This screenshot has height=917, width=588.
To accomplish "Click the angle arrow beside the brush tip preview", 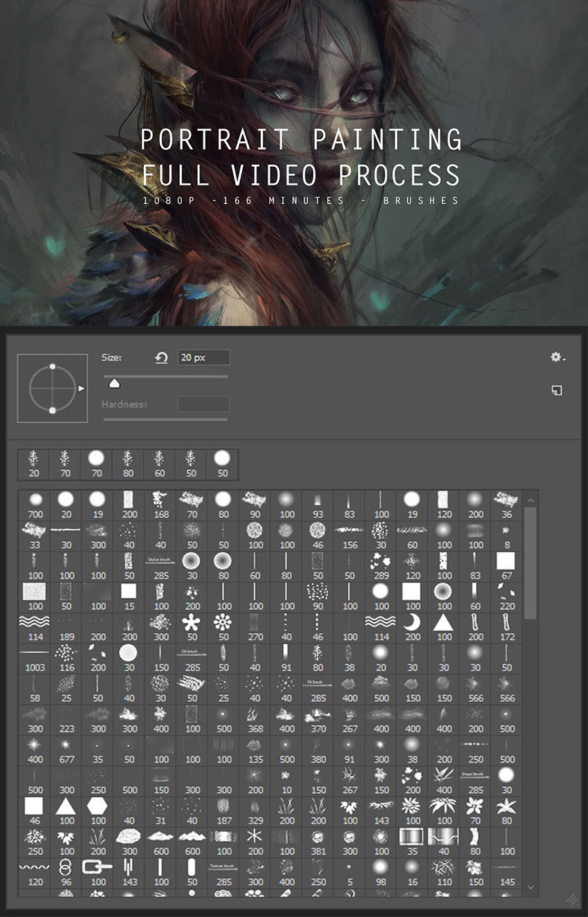I will click(81, 389).
